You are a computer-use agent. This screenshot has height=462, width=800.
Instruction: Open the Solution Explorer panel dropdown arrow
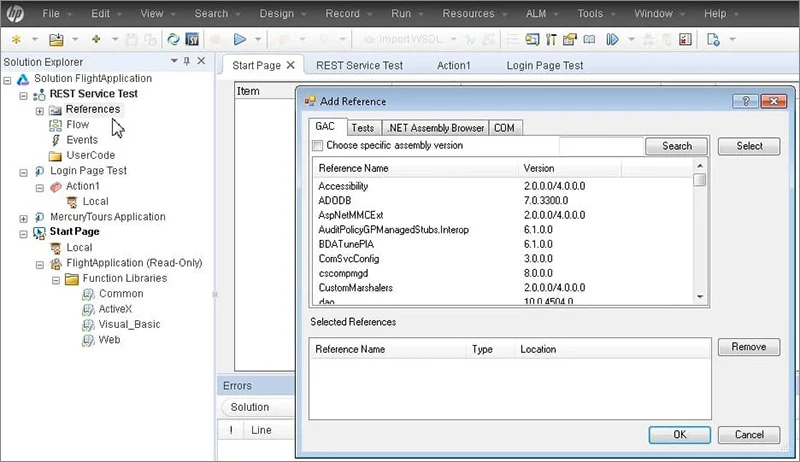pos(174,61)
